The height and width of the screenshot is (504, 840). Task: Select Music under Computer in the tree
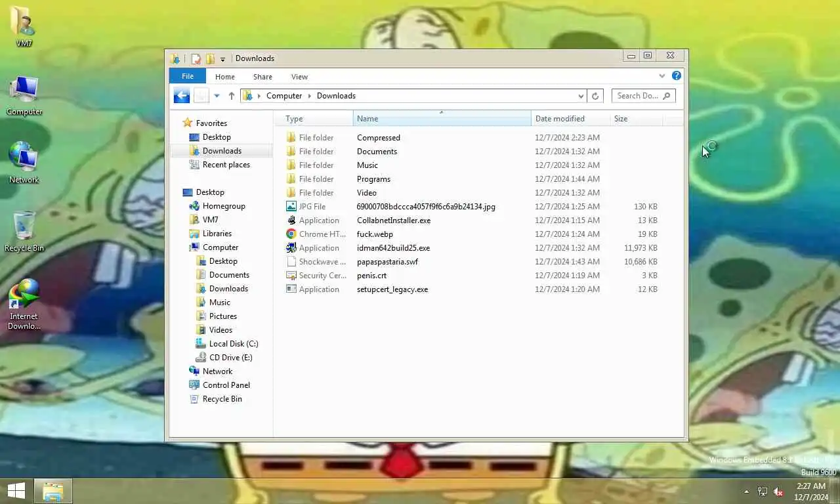[220, 303]
